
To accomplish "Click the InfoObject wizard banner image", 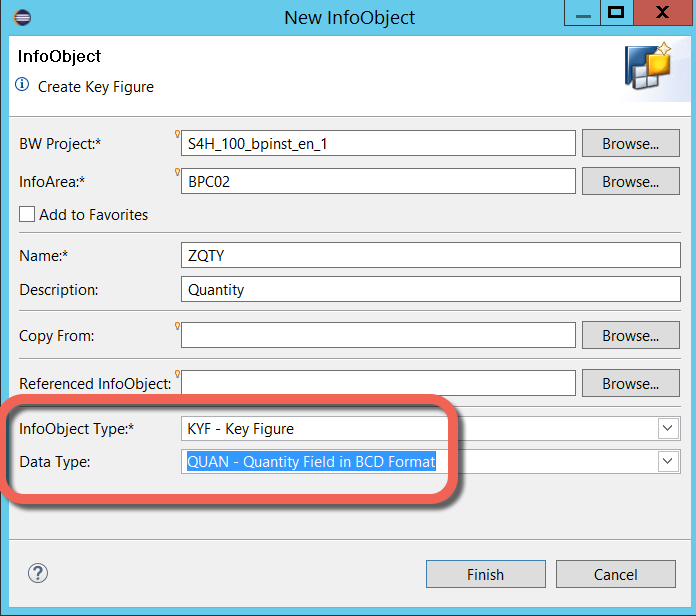I will click(647, 67).
